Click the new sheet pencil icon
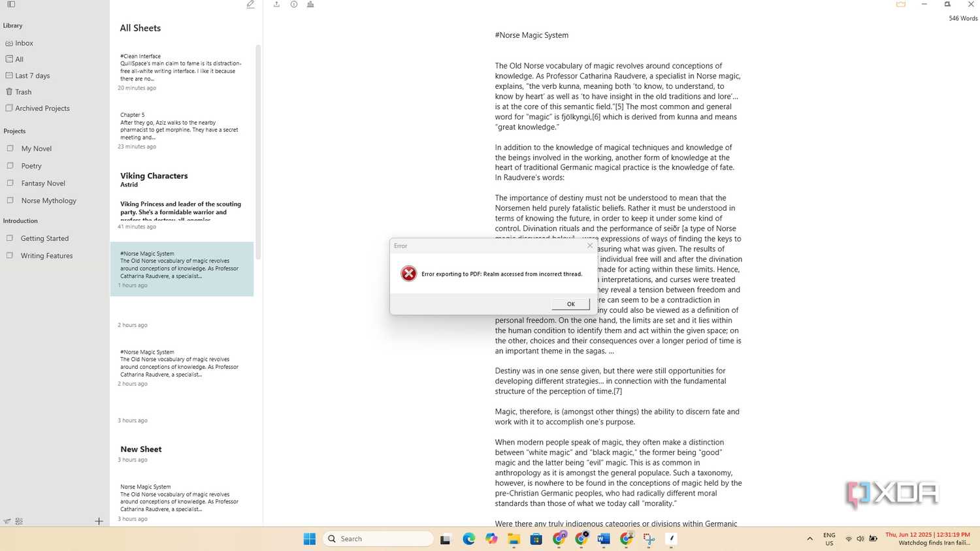The image size is (980, 551). (x=251, y=4)
